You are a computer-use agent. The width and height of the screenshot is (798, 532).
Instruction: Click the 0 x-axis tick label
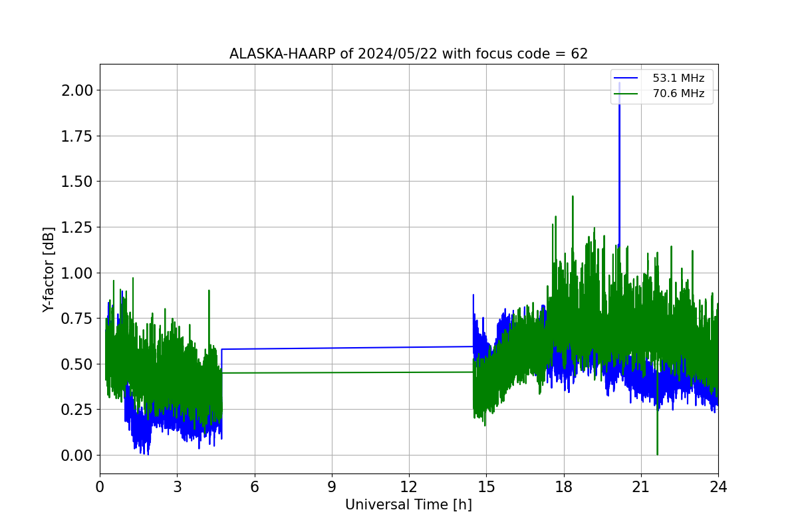pos(100,486)
